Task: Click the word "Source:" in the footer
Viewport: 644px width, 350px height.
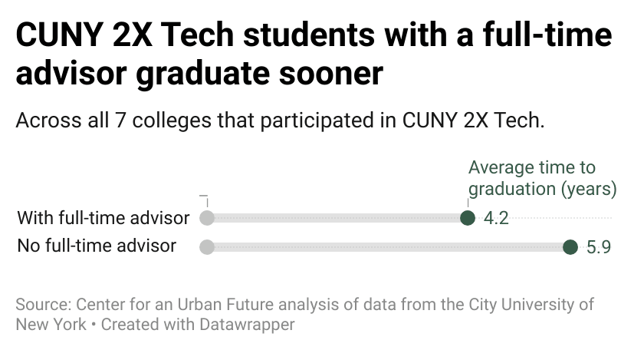Action: click(41, 304)
